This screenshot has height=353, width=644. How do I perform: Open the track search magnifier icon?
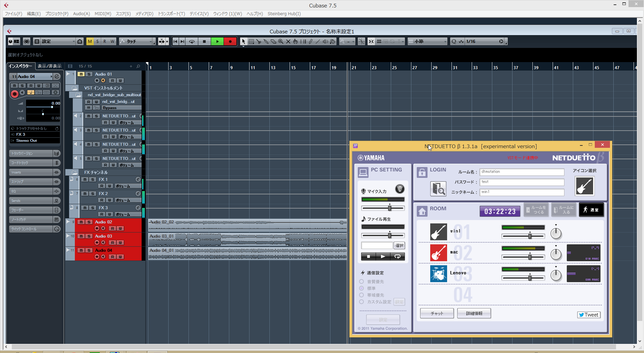click(138, 66)
